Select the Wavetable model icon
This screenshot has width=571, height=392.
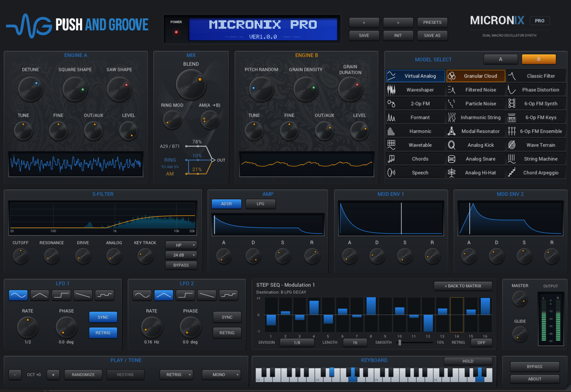pos(391,145)
